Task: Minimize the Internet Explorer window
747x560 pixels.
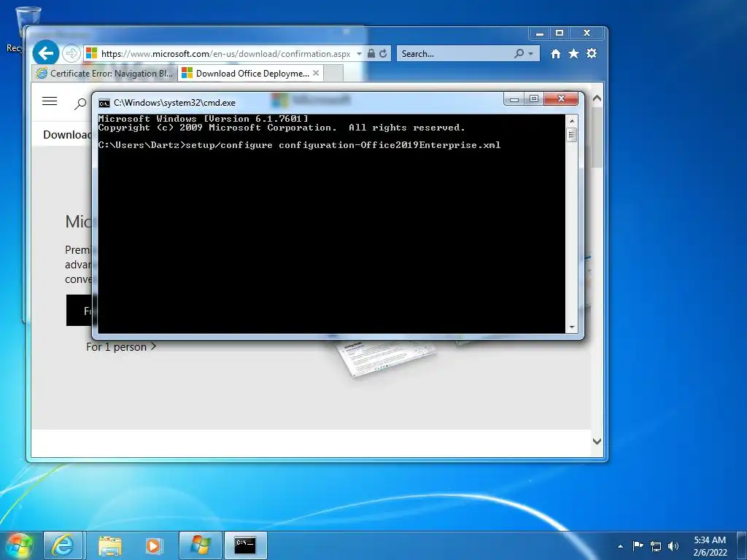Action: (x=539, y=34)
